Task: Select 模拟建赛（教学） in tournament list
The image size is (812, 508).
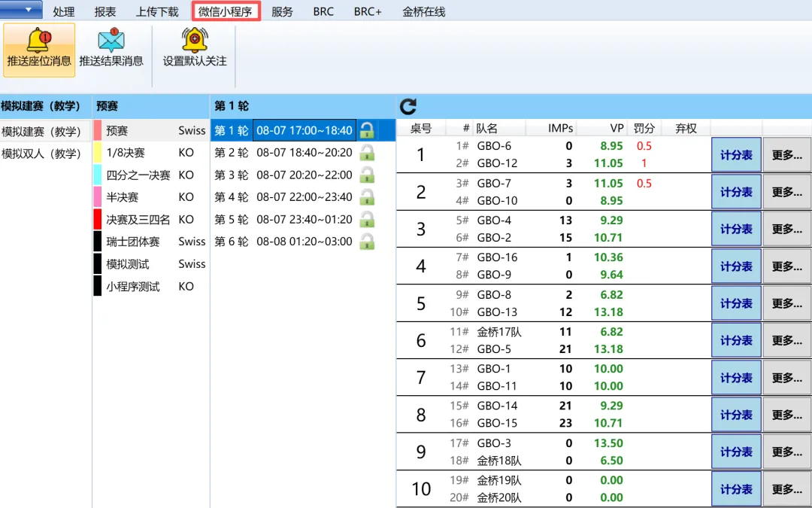Action: point(46,131)
